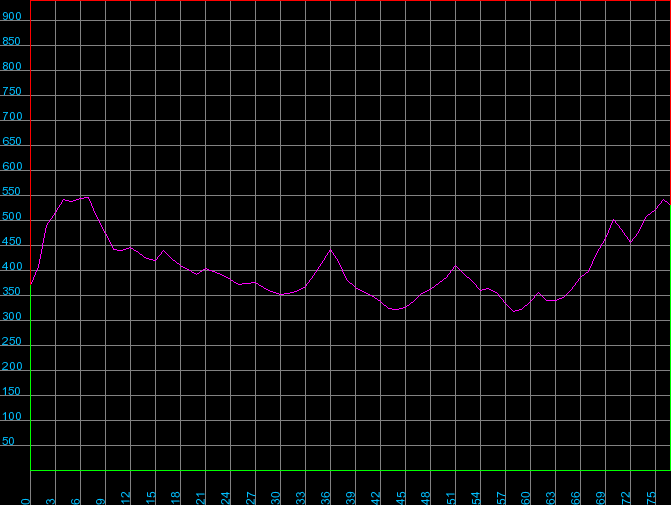The width and height of the screenshot is (671, 505).
Task: Click the 45 x-axis label
Action: pyautogui.click(x=401, y=498)
